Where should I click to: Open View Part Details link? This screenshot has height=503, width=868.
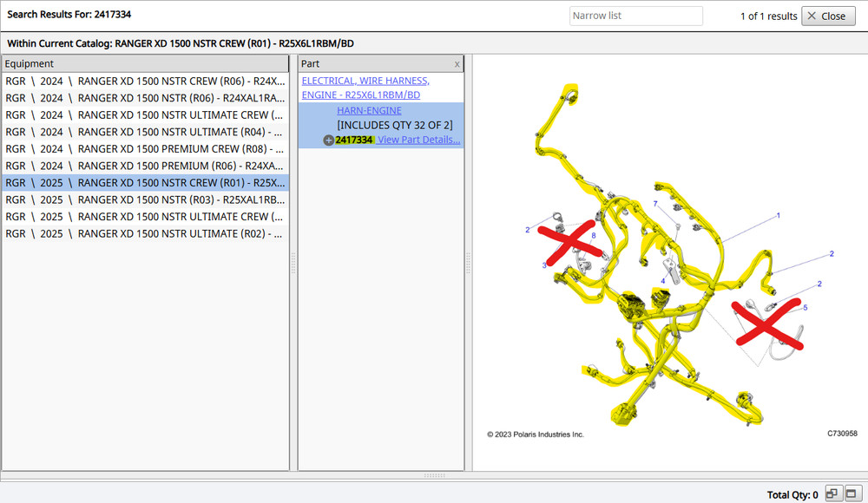[418, 140]
